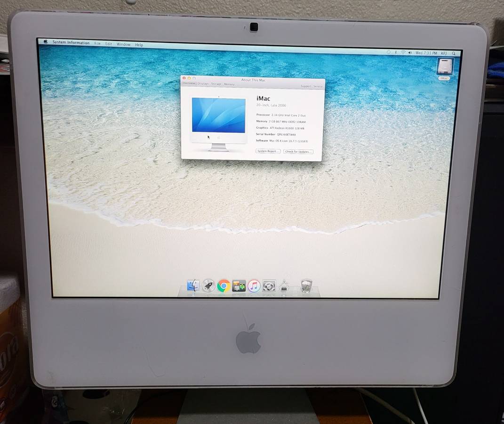Click the Time Machine menu bar icon
Image resolution: width=504 pixels, height=424 pixels.
coord(388,52)
